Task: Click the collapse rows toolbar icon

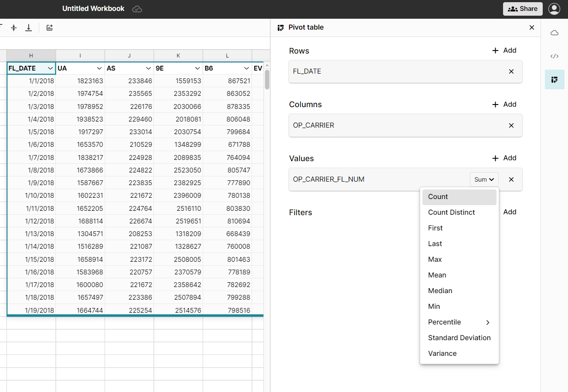Action: (14, 27)
